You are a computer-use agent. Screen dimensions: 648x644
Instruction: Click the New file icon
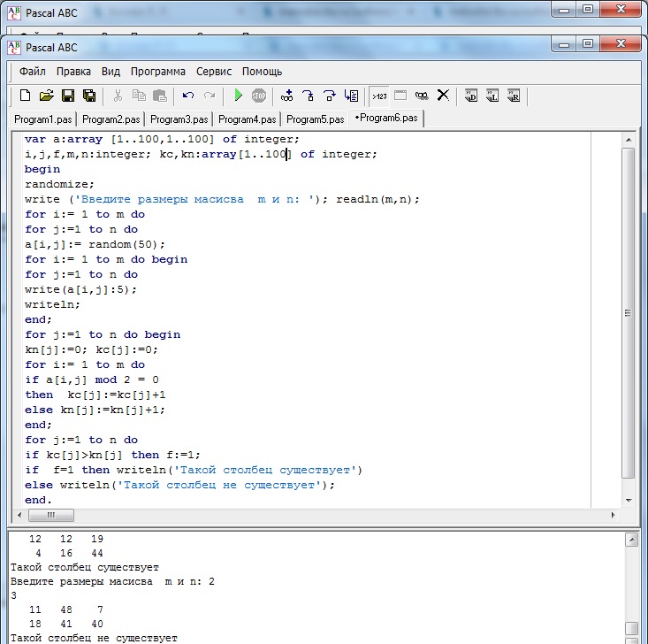click(x=25, y=96)
